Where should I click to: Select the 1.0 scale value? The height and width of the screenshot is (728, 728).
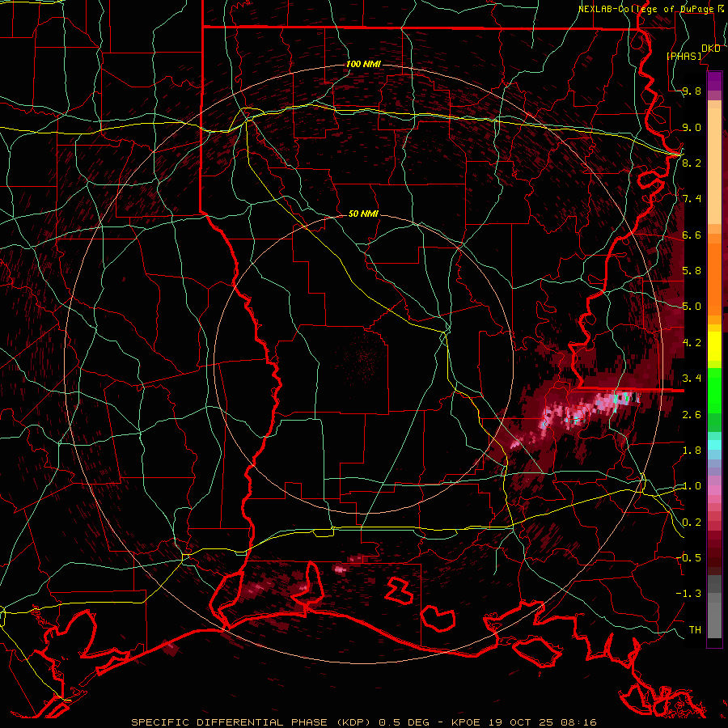pos(692,486)
